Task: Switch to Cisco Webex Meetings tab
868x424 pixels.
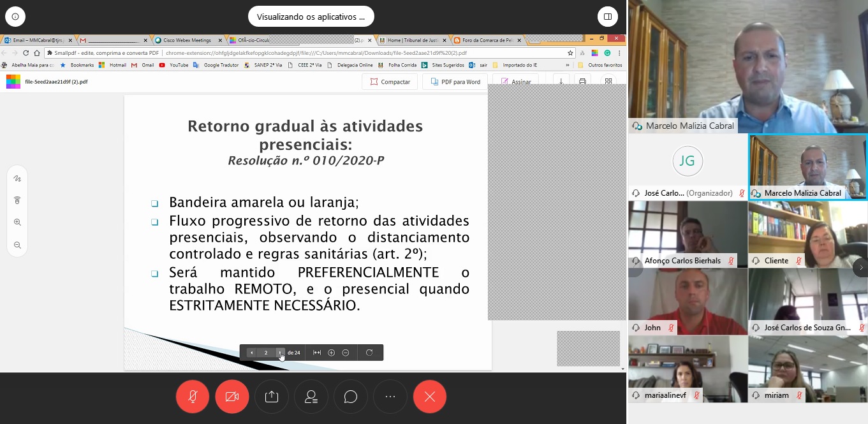Action: coord(188,40)
